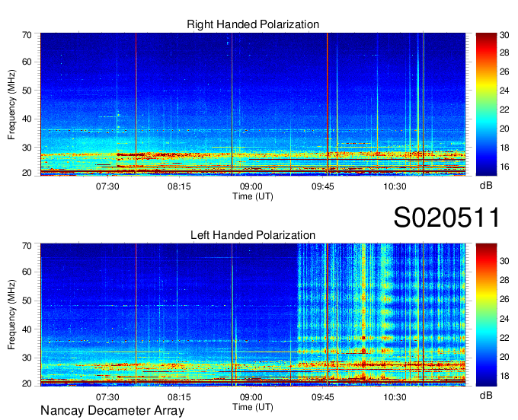Select the S020511 identifier label
Image resolution: width=518 pixels, height=420 pixels.
point(446,218)
